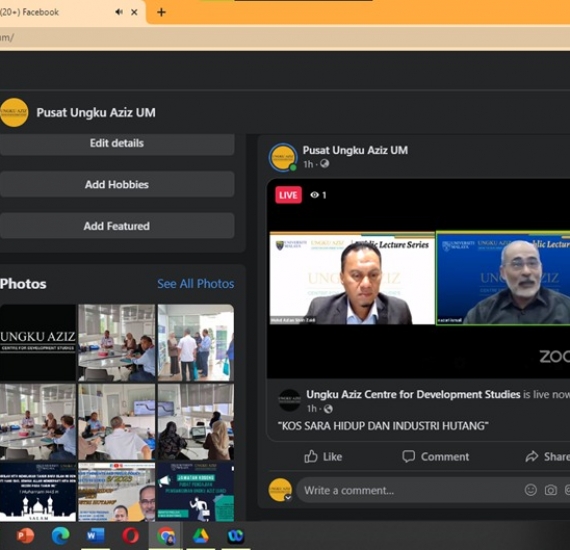Click the shared post's round black avatar
Viewport: 570px width, 550px height.
coord(289,400)
